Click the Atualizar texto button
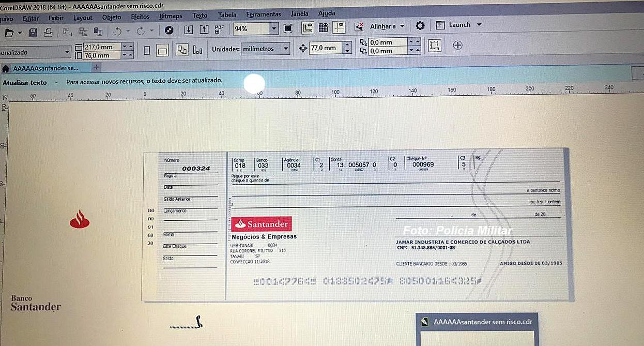Viewport: 644px width, 346px height. coord(24,82)
